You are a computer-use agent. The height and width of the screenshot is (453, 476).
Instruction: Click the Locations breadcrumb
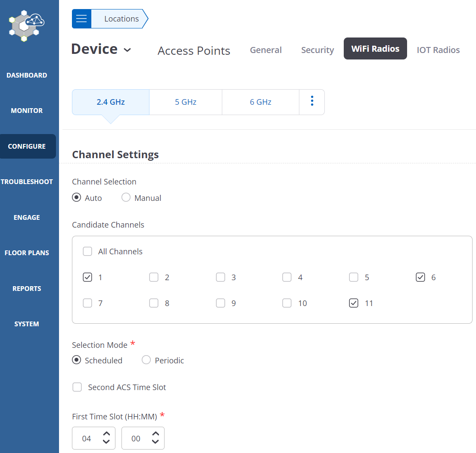(x=121, y=19)
